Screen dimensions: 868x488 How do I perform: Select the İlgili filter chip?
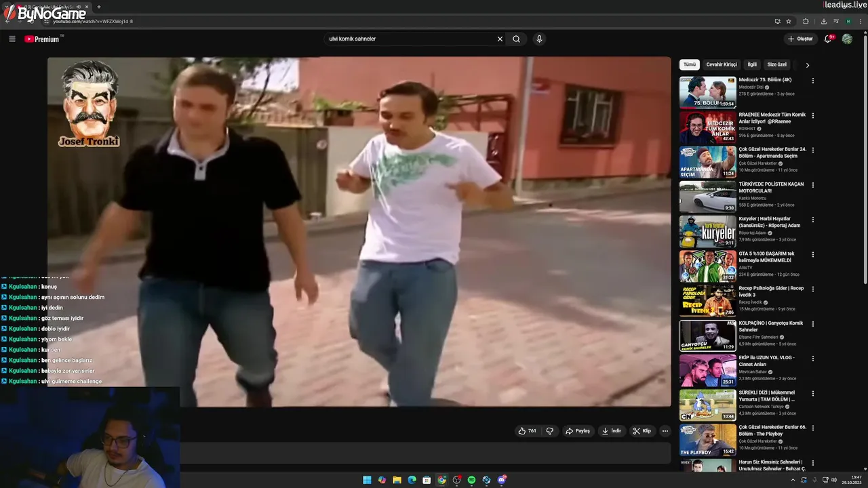(x=752, y=65)
